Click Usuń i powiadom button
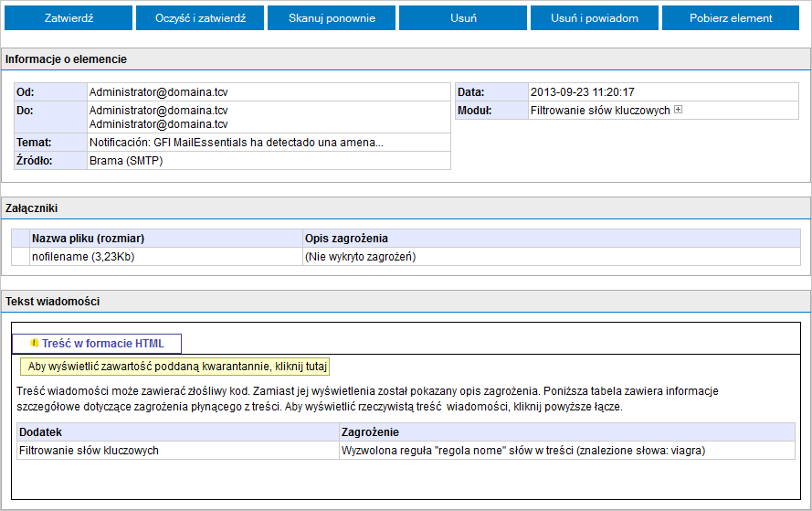Viewport: 812px width, 511px height. (x=595, y=18)
